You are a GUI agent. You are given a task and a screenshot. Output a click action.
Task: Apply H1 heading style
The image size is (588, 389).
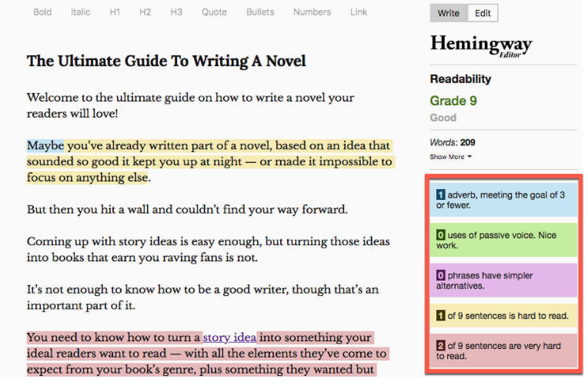coord(115,12)
